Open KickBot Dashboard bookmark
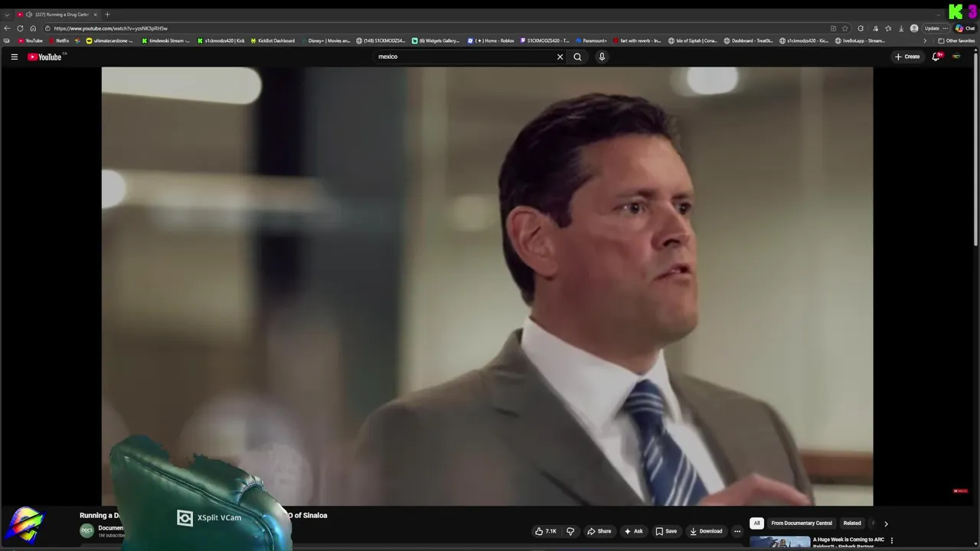 point(273,41)
